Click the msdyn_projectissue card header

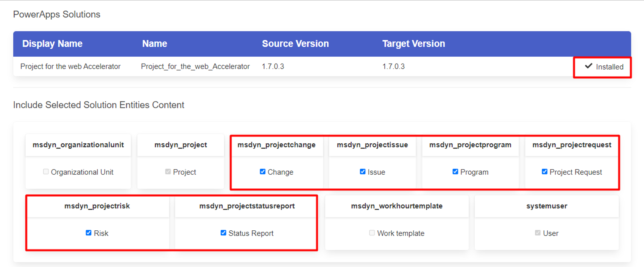(373, 145)
